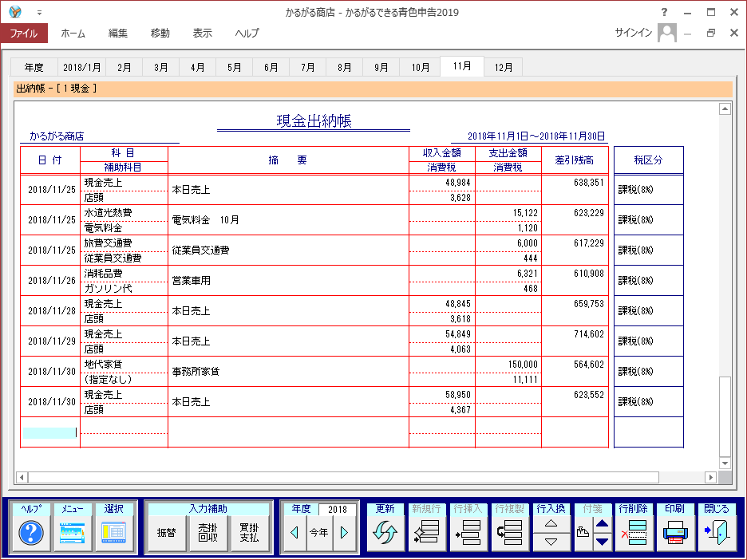Screen dimensions: 747x560
Task: Click the 印刷 printer icon
Action: pyautogui.click(x=675, y=533)
